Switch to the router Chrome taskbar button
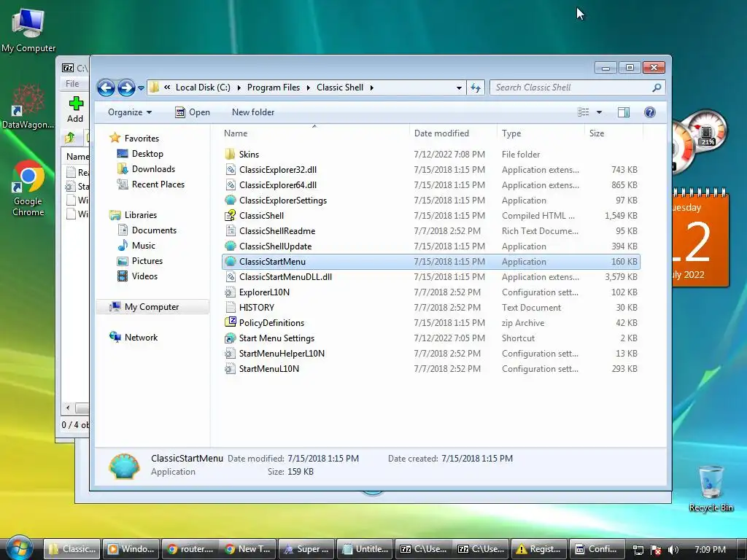747x560 pixels. (190, 549)
